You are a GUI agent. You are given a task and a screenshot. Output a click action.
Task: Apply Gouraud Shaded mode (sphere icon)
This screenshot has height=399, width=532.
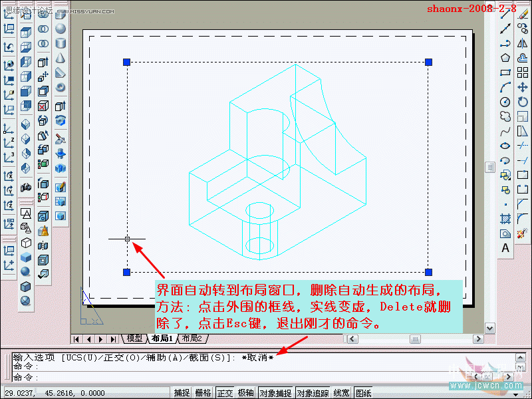pyautogui.click(x=26, y=272)
